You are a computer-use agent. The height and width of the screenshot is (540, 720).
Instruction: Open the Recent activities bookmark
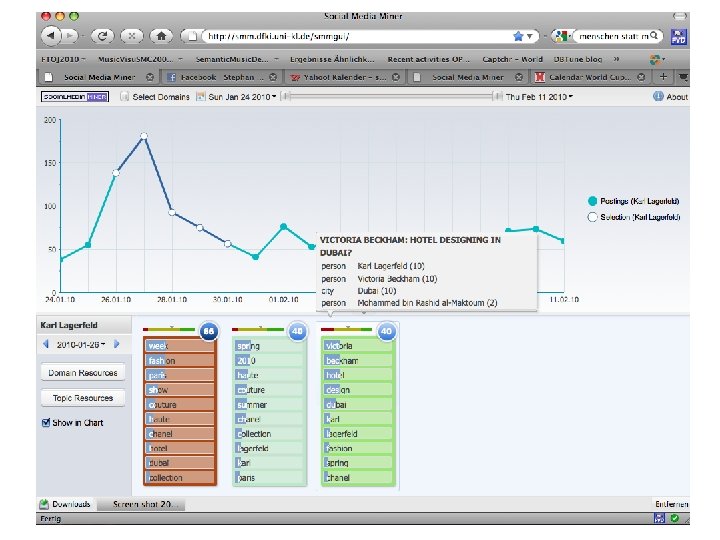coord(428,59)
